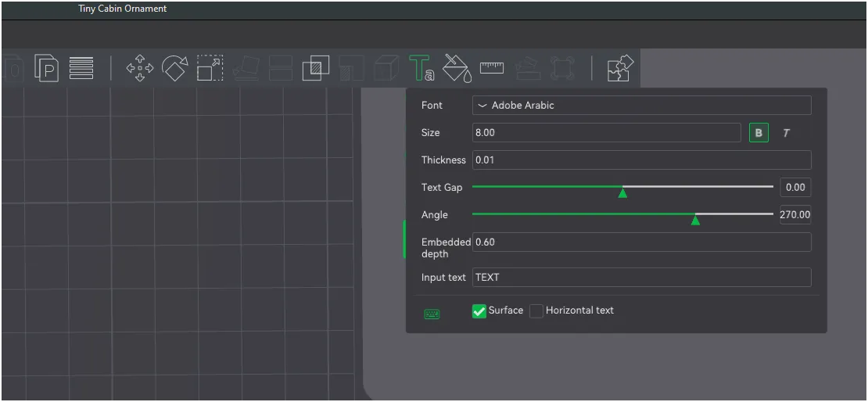The image size is (868, 402).
Task: Enable the Horizontal text checkbox
Action: pos(536,311)
